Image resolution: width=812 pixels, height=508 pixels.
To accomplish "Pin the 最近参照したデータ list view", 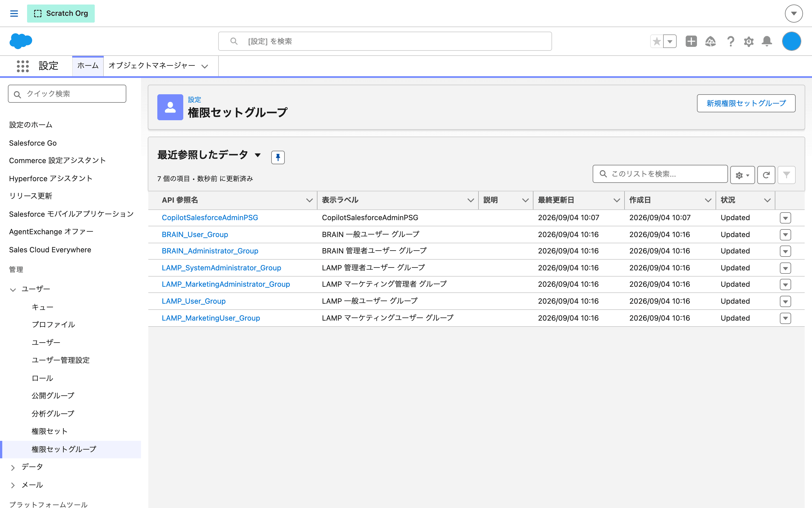I will tap(278, 157).
